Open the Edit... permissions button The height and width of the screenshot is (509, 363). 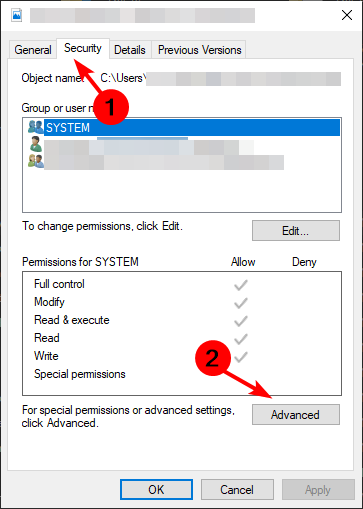click(296, 230)
